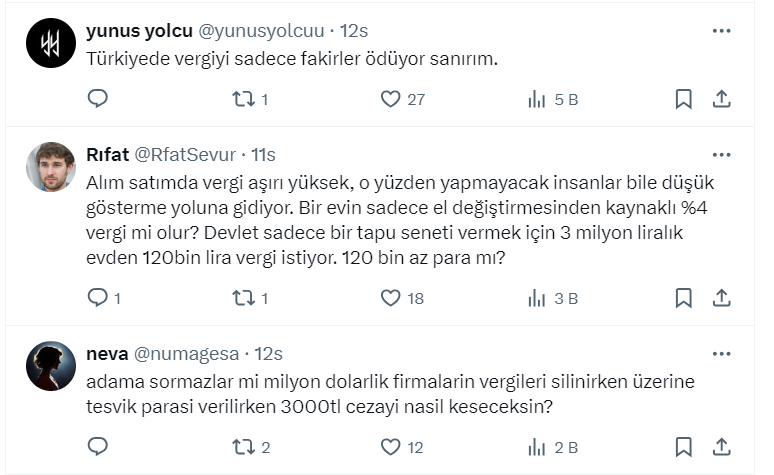Screen dimensions: 774x475
Task: Reply to Rıfat's tweet
Action: (97, 297)
